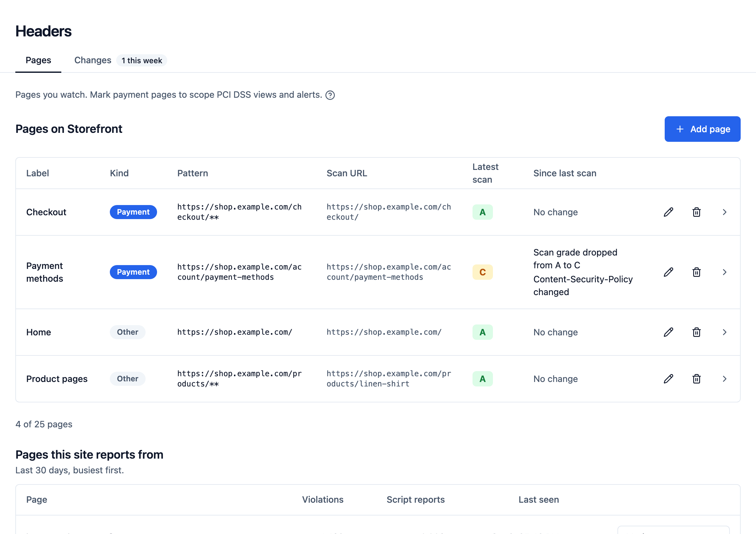
Task: Click the Add page button
Action: click(702, 129)
